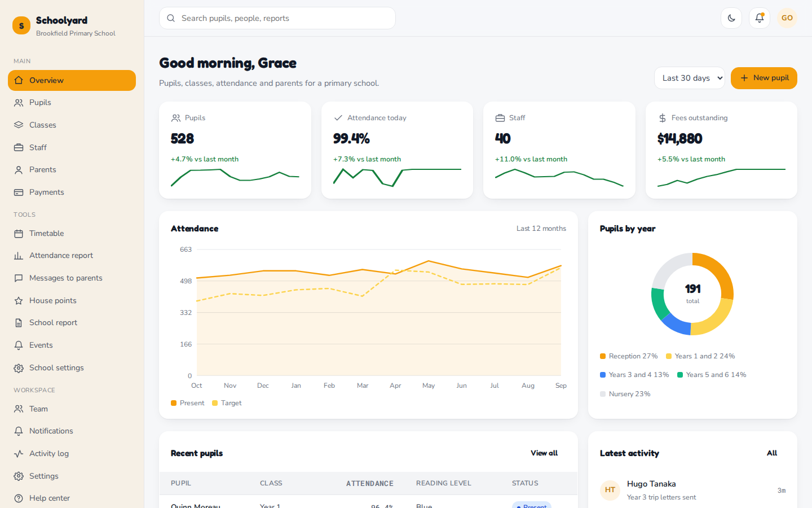The width and height of the screenshot is (812, 508).
Task: Open the GO user avatar menu
Action: [787, 18]
